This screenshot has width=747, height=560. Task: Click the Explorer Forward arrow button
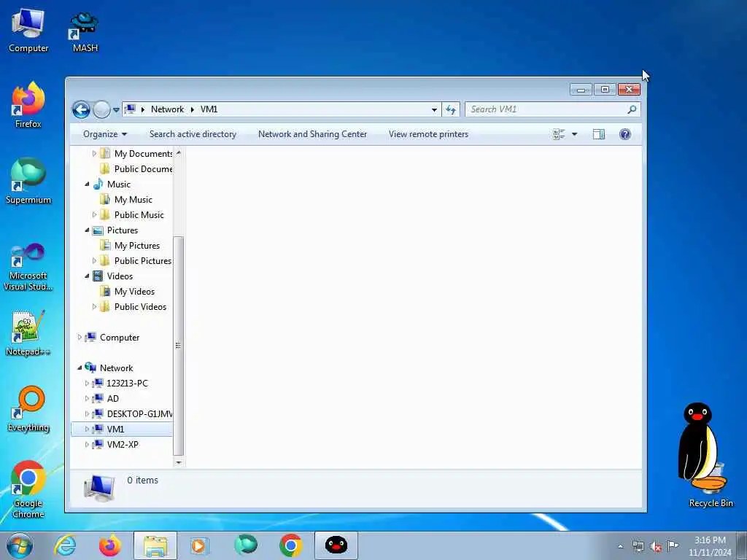click(x=101, y=109)
